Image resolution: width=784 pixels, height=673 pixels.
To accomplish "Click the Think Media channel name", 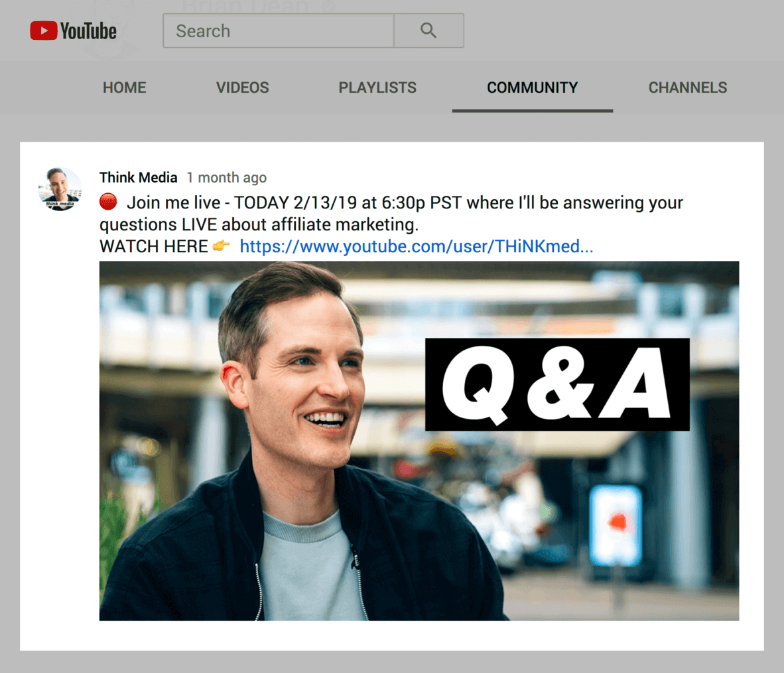I will click(138, 177).
